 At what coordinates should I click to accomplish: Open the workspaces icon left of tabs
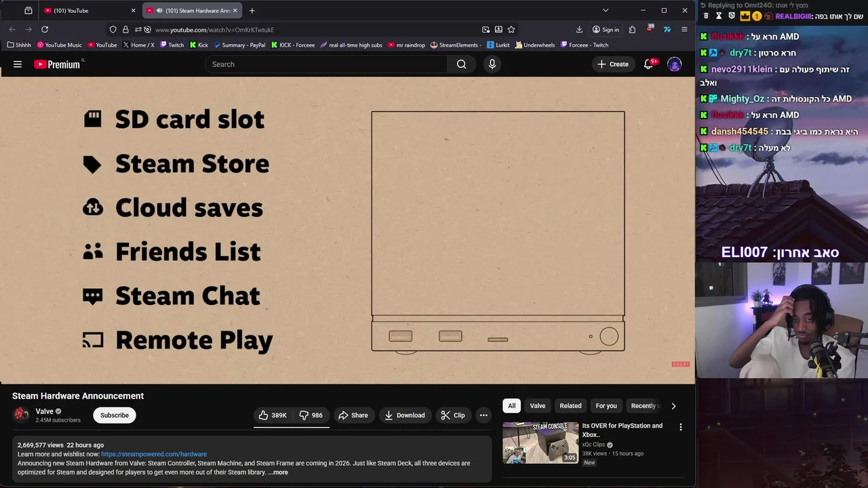28,10
